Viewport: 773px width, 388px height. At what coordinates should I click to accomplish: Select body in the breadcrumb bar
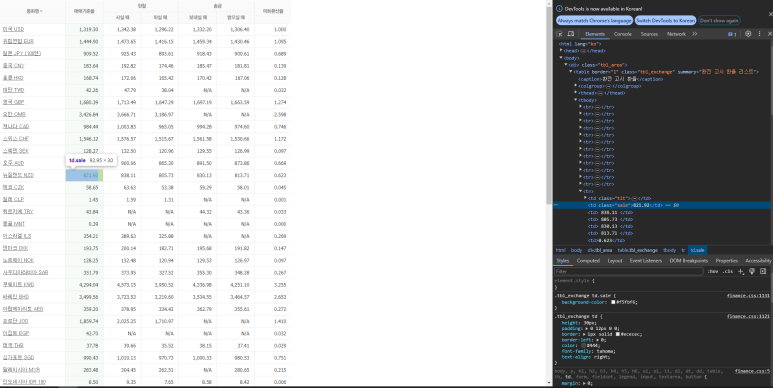576,250
